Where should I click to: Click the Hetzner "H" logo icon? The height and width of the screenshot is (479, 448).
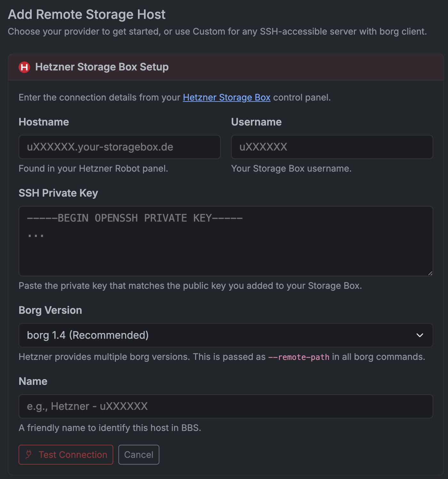tap(24, 67)
